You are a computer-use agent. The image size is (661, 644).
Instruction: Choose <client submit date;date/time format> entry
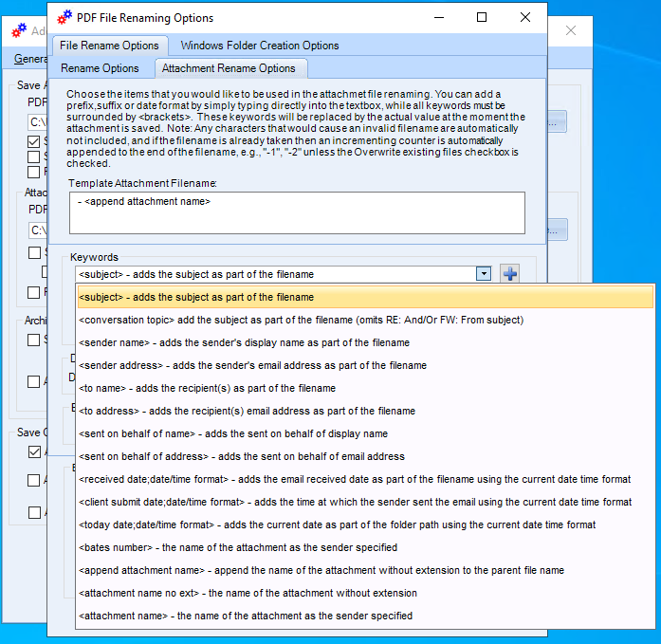[365, 502]
